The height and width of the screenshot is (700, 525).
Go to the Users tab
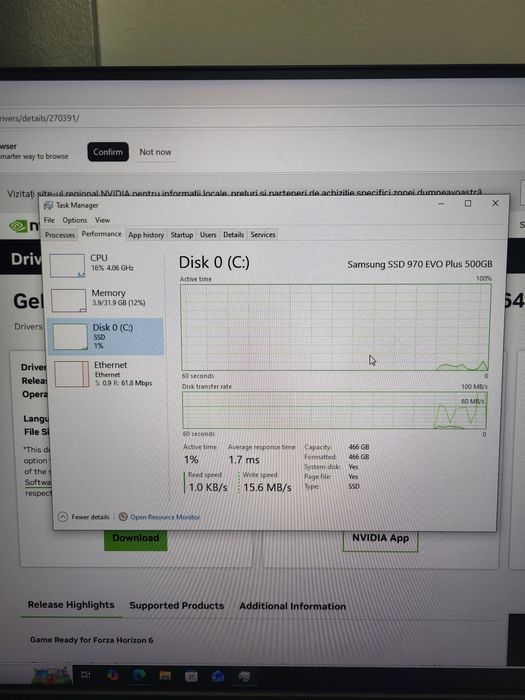(208, 235)
